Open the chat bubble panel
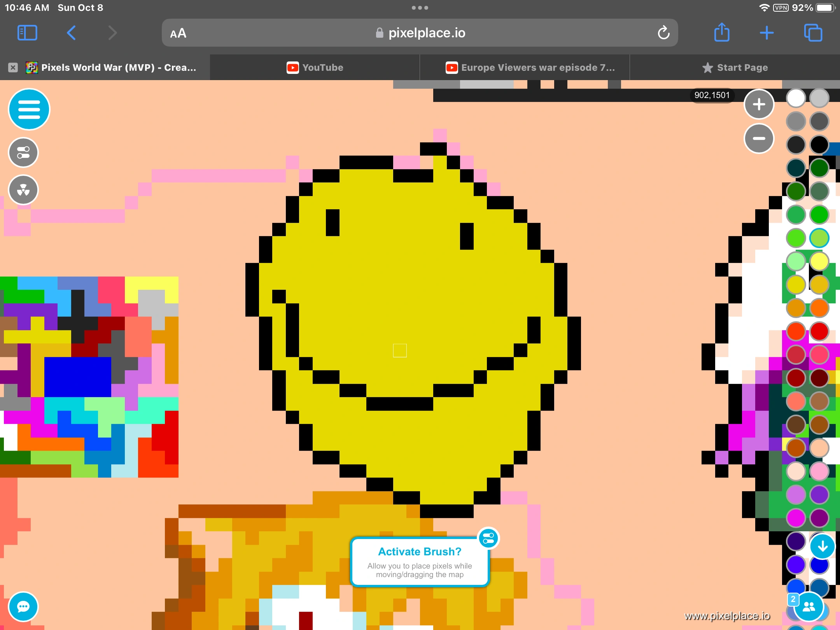840x630 pixels. (x=23, y=606)
